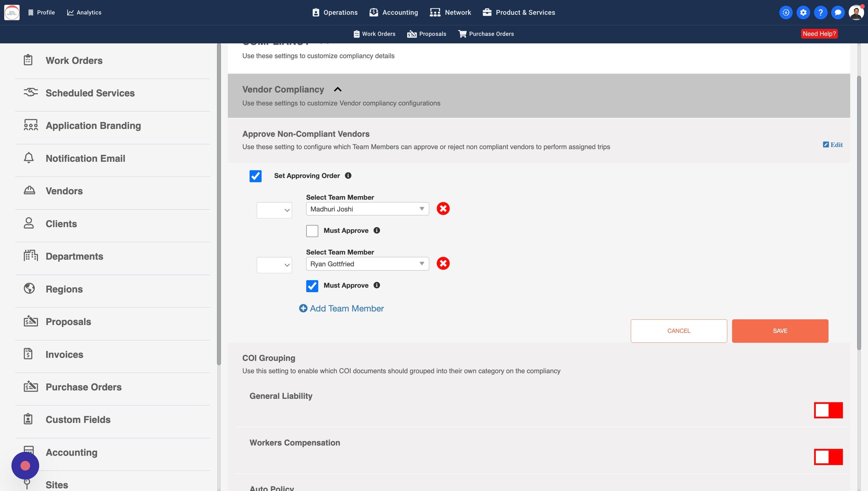Screen dimensions: 868x491
Task: Open the chat bubble icon in header
Action: pos(838,12)
